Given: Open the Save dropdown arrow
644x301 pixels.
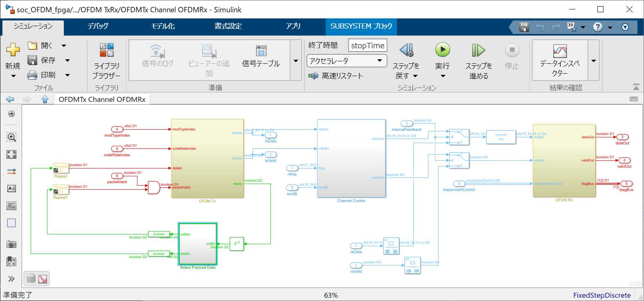Looking at the screenshot, I should click(68, 61).
